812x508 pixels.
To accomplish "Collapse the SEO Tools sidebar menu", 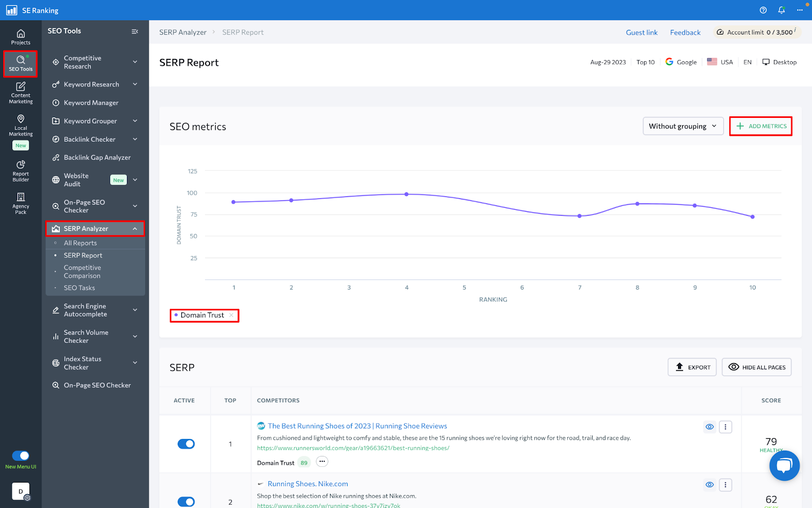I will click(135, 31).
